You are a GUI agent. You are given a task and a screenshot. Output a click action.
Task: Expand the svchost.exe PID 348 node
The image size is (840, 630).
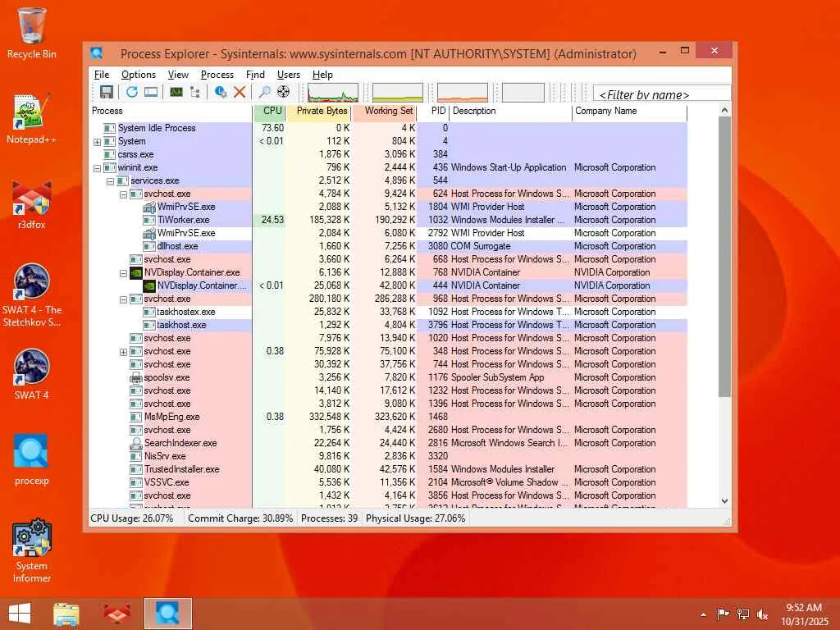point(123,352)
